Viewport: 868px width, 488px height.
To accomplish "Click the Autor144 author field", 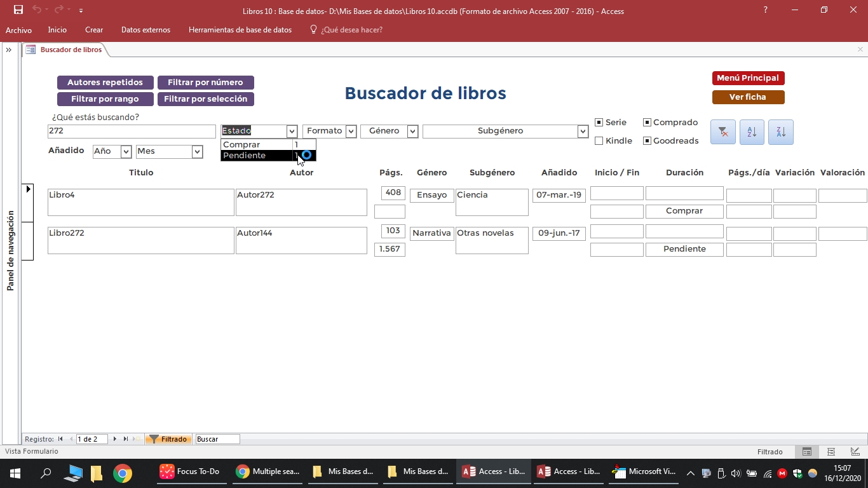I will point(301,240).
